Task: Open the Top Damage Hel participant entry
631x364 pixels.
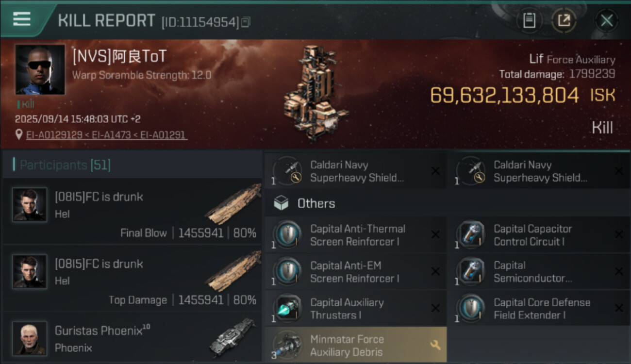Action: 132,278
